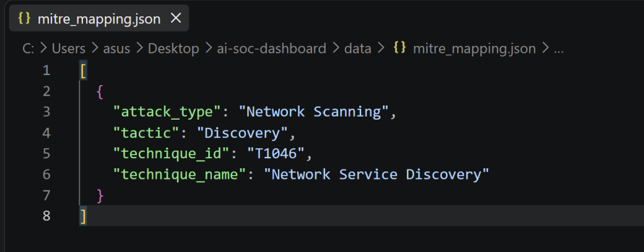Select ai-soc-dashboard in the breadcrumb

coord(272,49)
